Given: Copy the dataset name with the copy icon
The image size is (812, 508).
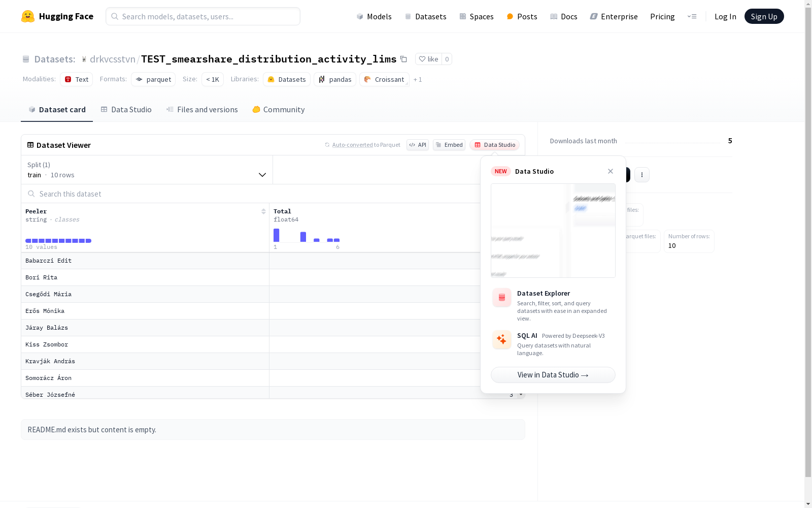Looking at the screenshot, I should coord(403,59).
